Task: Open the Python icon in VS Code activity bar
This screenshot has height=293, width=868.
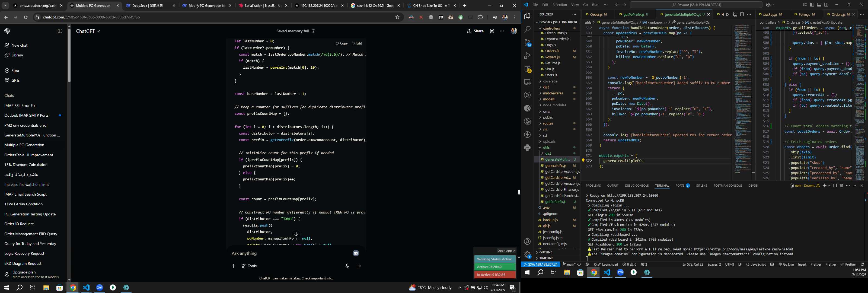Action: 527,147
